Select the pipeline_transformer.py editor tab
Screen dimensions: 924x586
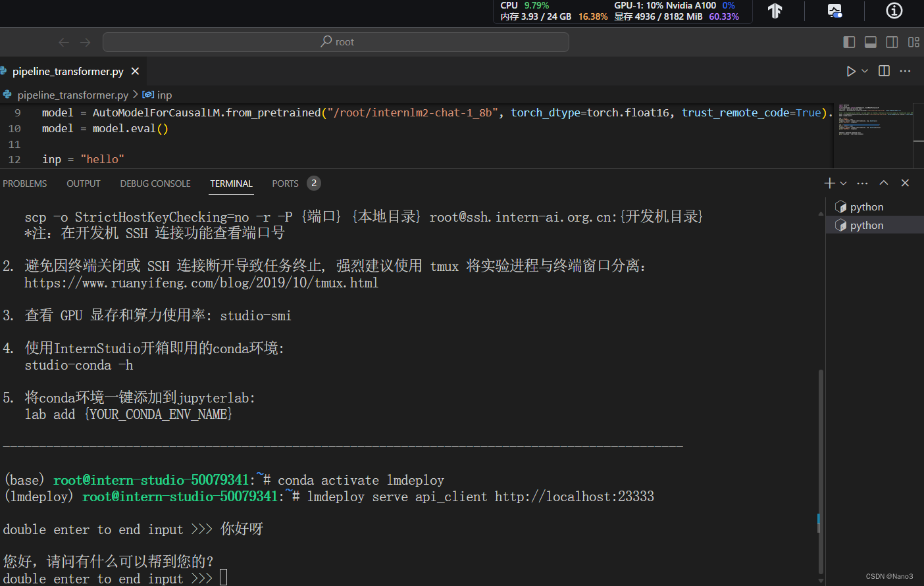pyautogui.click(x=68, y=71)
